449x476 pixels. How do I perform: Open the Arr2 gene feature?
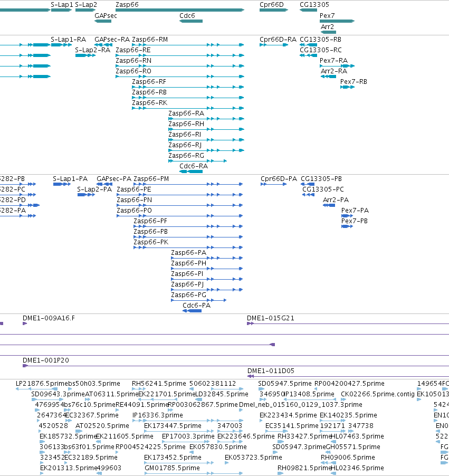coord(329,32)
